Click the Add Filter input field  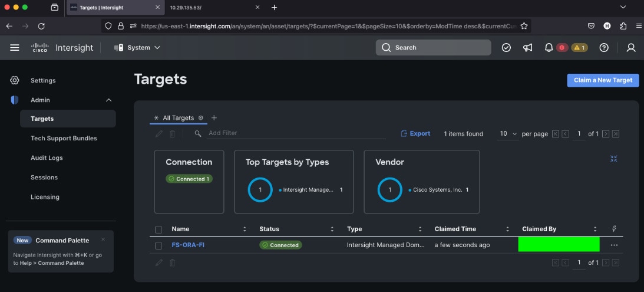click(x=295, y=133)
